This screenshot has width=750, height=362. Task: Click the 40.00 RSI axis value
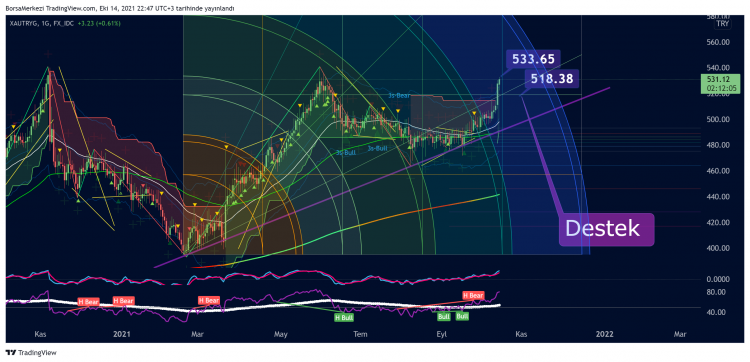717,312
